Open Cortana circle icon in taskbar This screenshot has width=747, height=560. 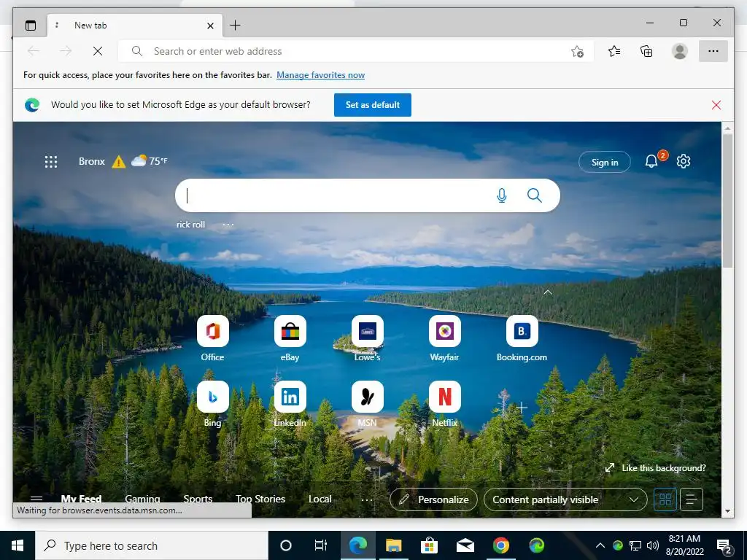tap(286, 545)
